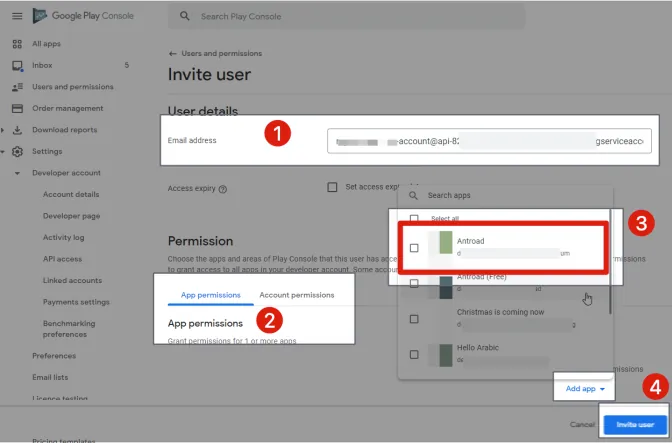Tick the Antroad app checkbox
Viewport: 672px width, 443px height.
(x=414, y=247)
